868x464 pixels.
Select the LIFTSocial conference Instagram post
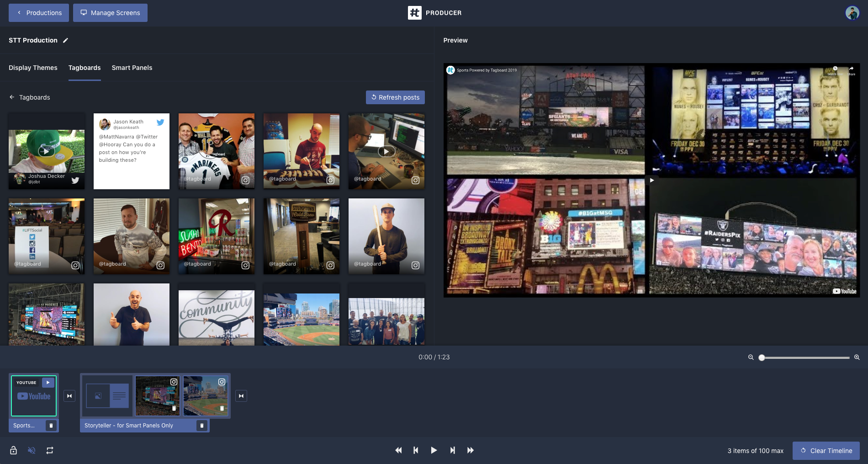pos(47,236)
